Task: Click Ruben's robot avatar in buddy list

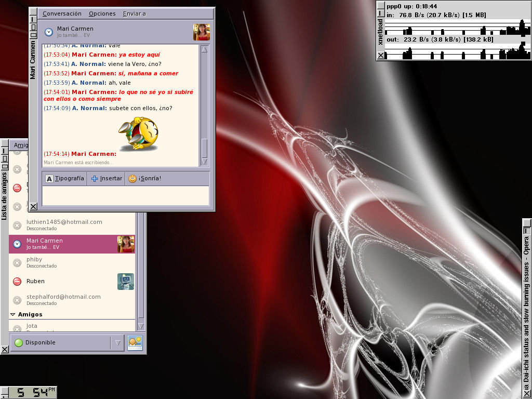Action: pos(126,282)
